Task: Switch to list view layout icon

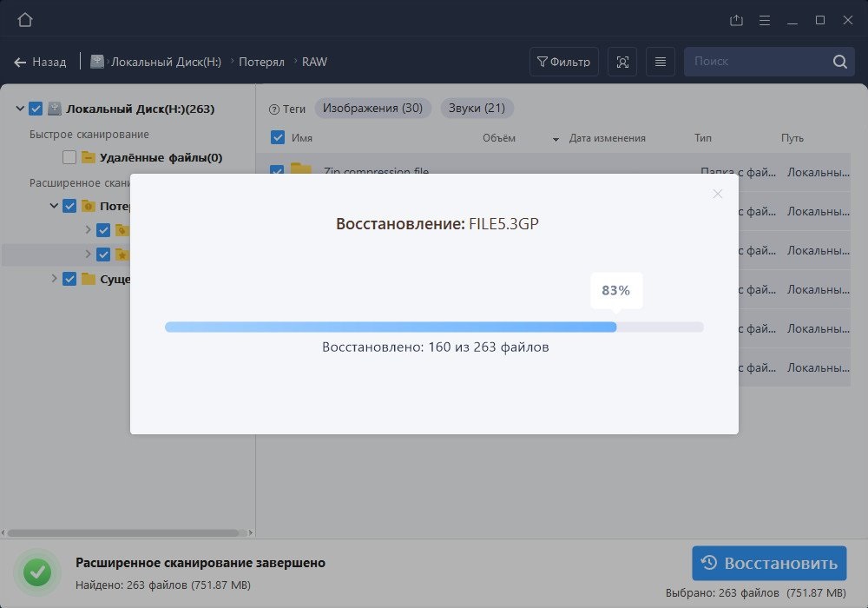Action: pyautogui.click(x=661, y=62)
